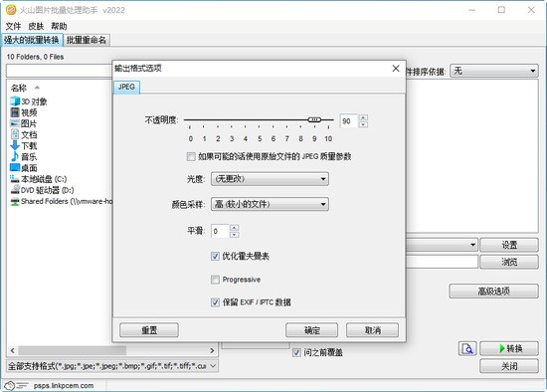Viewport: 547px width, 392px height.
Task: Click the 转换 button
Action: coord(509,348)
